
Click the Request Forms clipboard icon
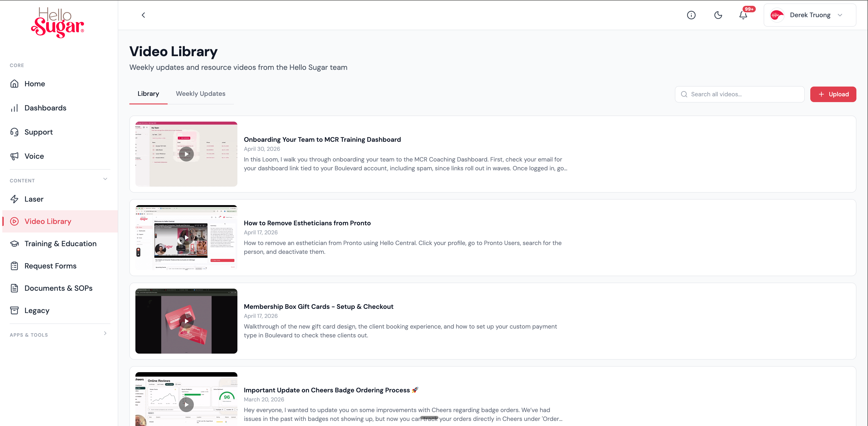coord(14,266)
